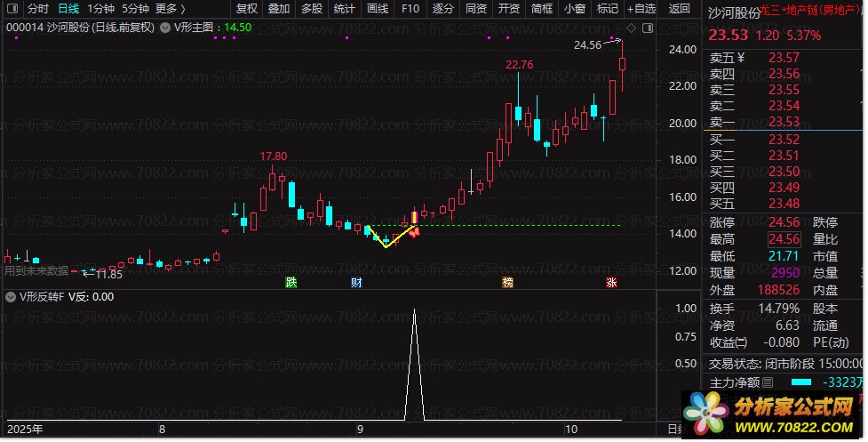Click the list icon beside 主力净额
This screenshot has width=868, height=442.
[768, 382]
